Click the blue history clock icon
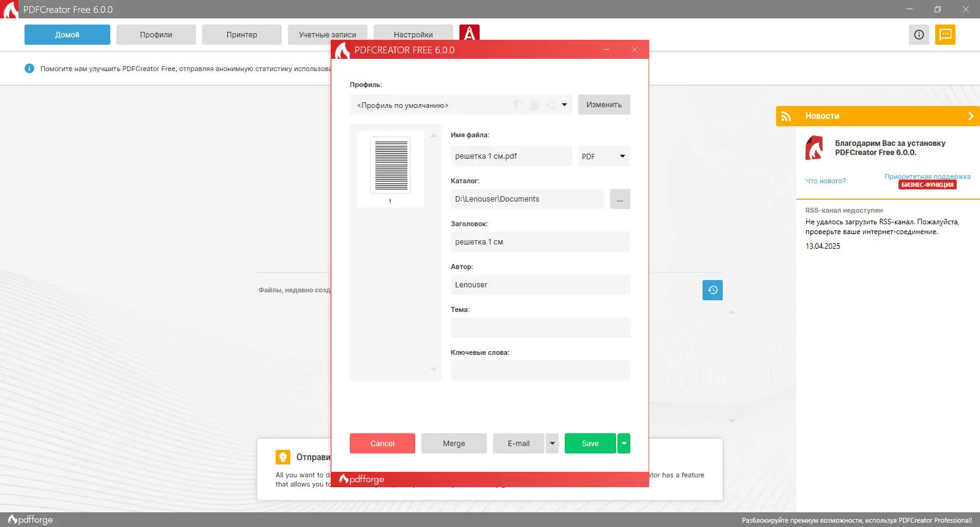 [x=712, y=290]
